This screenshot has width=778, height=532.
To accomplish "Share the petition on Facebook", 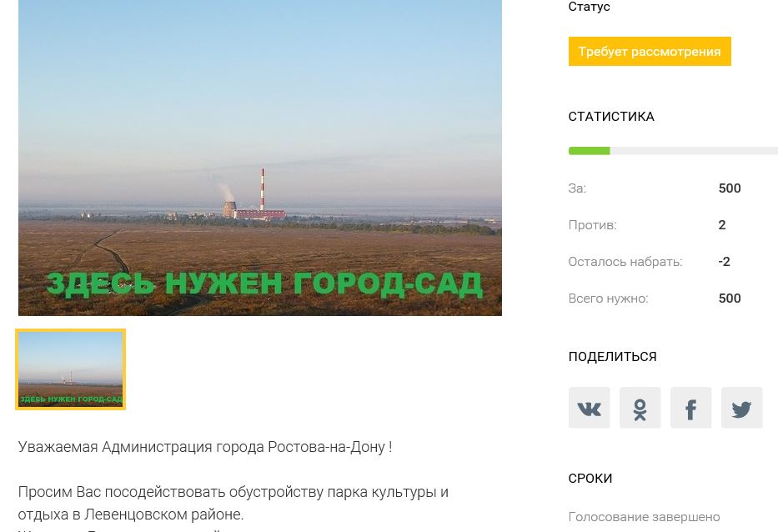I will (690, 408).
